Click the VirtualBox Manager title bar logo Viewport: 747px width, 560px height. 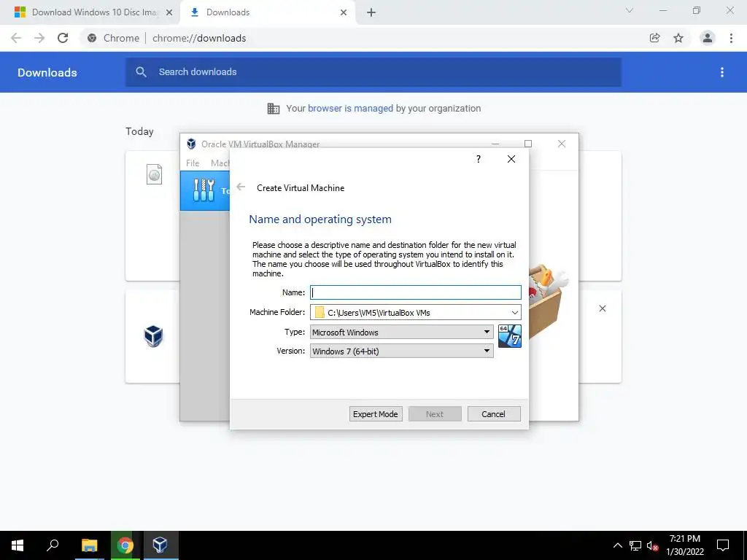pos(192,144)
